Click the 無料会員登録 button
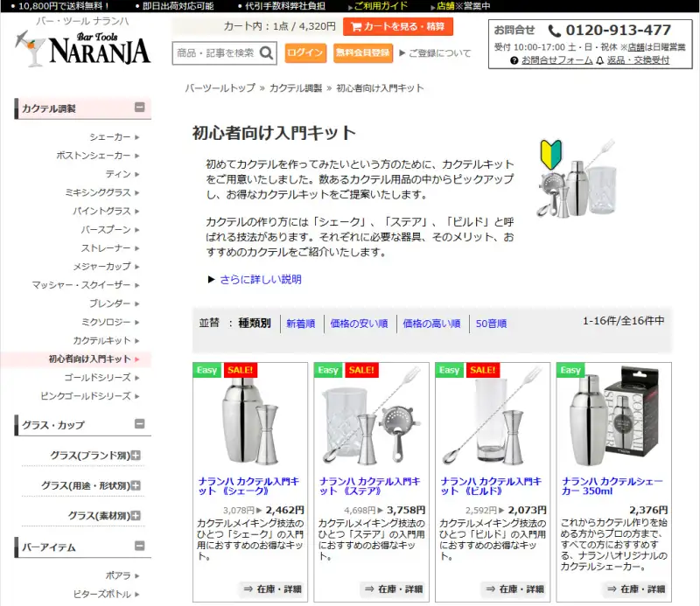 [363, 52]
